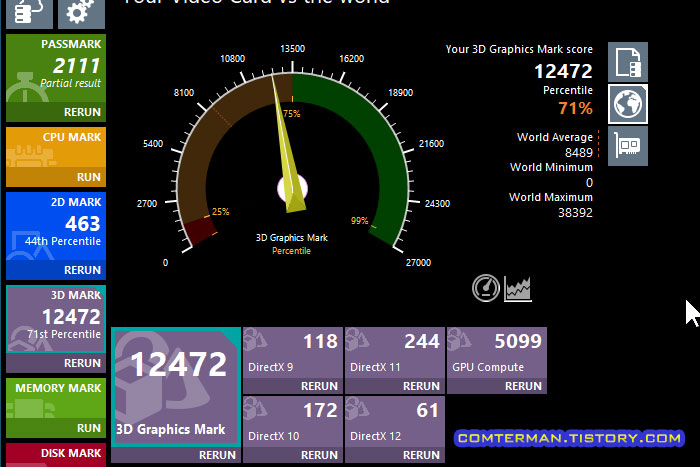Select the Disk Mark tile
This screenshot has height=467, width=700.
click(x=56, y=455)
